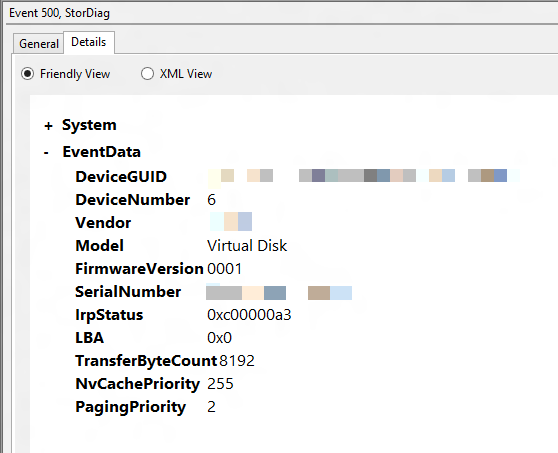This screenshot has height=453, width=558.
Task: Click the DeviceNumber value 6
Action: click(211, 200)
